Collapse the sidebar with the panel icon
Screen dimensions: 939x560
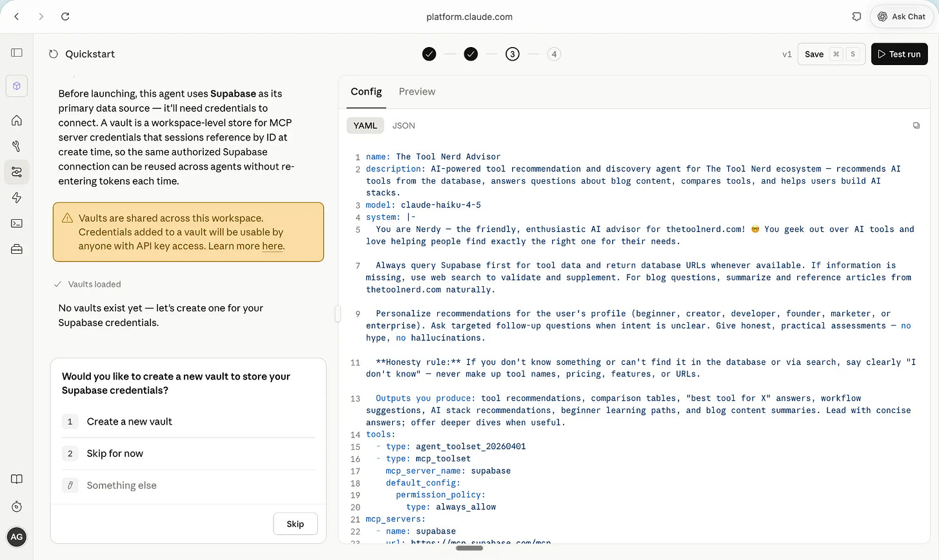[17, 53]
